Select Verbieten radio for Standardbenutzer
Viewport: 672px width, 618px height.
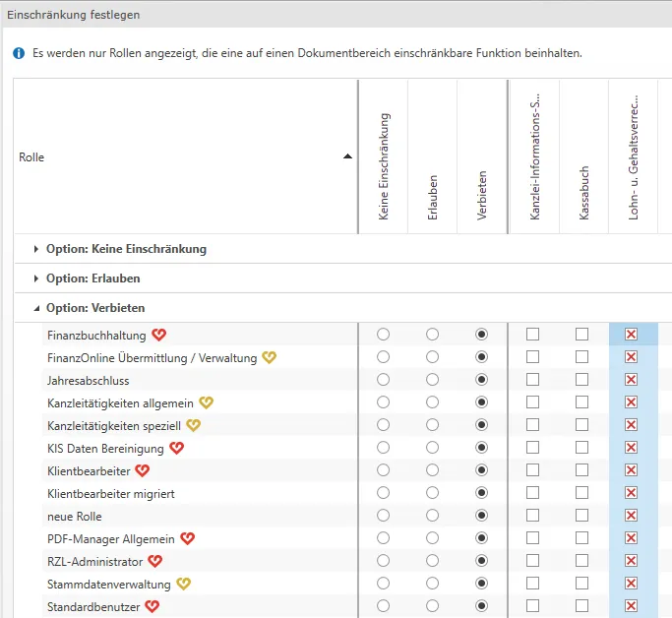482,606
